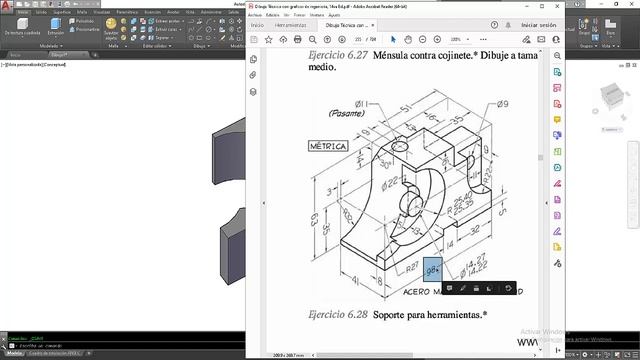Open Edición menu in Acrobat Reader

click(x=272, y=15)
